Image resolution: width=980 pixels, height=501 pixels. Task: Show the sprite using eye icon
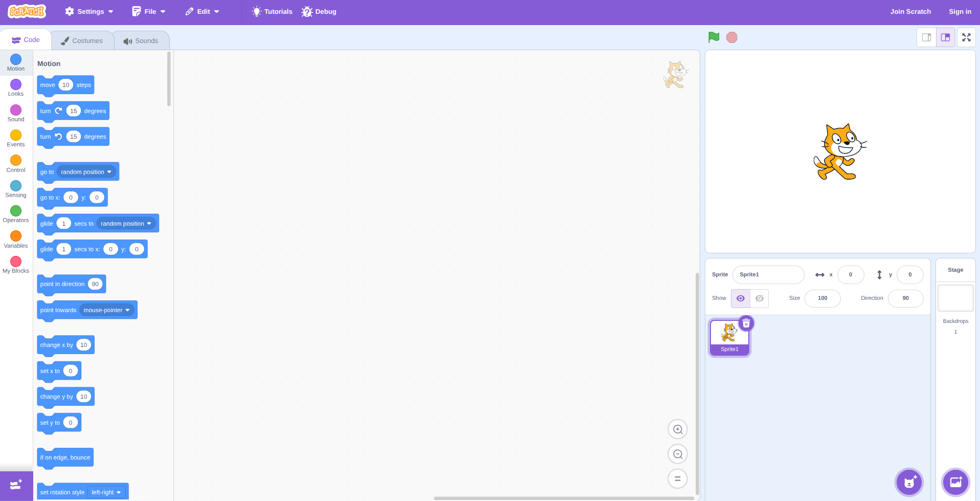(740, 298)
